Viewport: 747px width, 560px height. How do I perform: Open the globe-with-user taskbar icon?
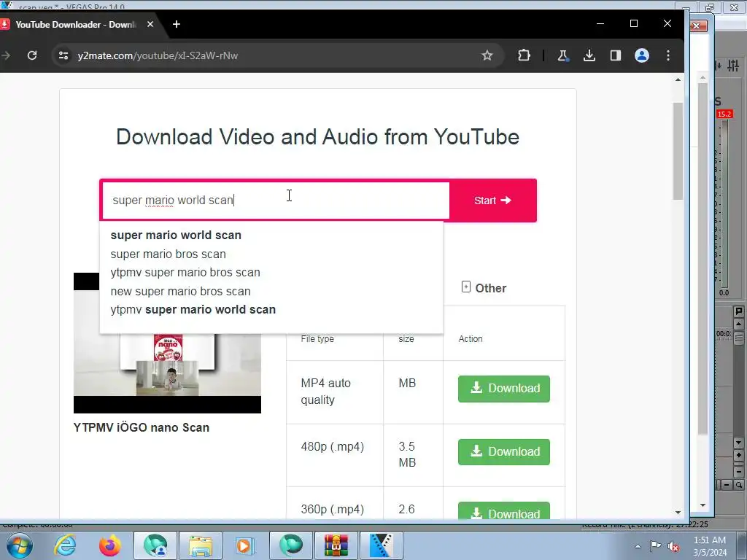click(155, 545)
